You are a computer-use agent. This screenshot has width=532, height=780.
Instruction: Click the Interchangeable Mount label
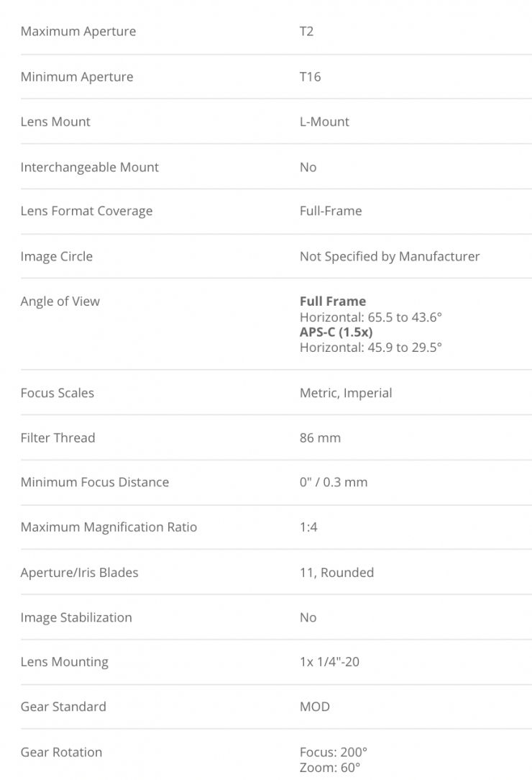click(89, 167)
